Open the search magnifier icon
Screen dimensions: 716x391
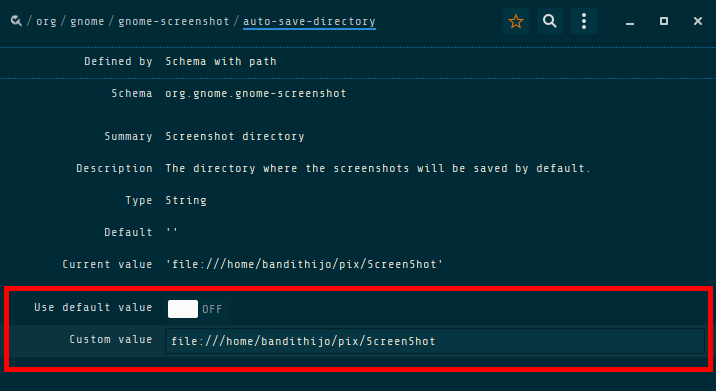(550, 21)
